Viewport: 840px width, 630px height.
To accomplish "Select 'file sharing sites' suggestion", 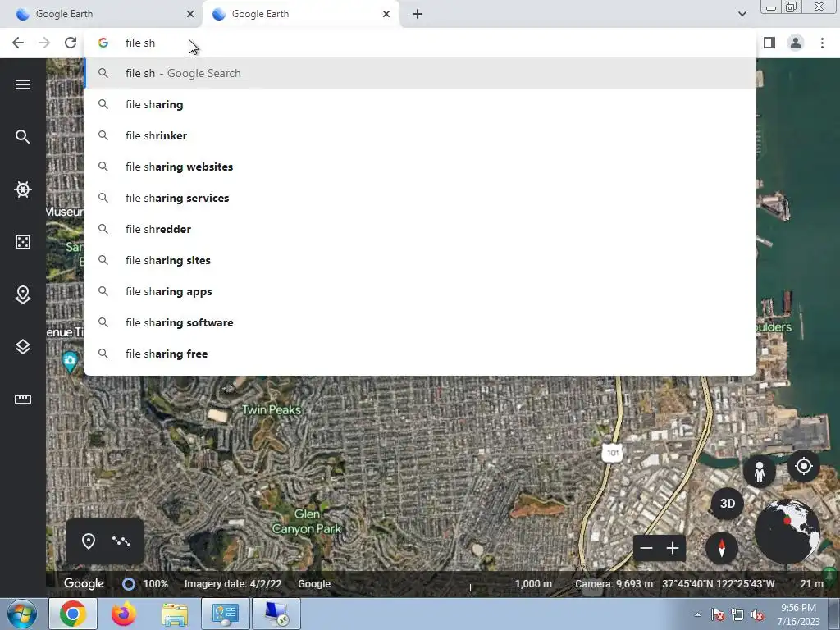I will point(420,260).
